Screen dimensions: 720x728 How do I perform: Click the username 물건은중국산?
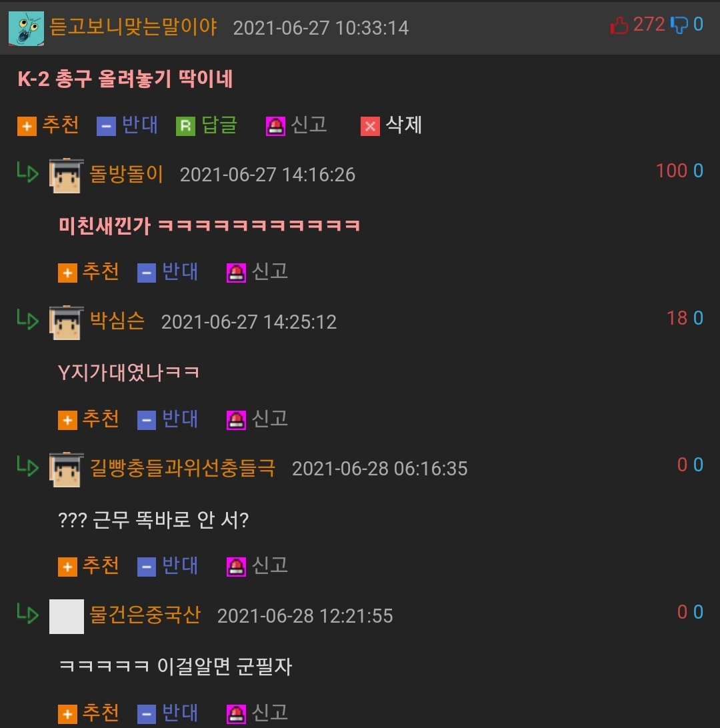145,615
